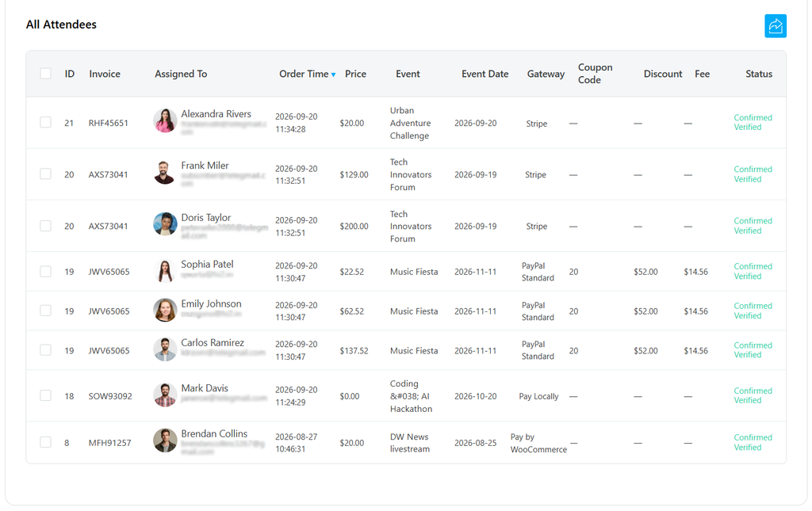Click the name Mark Davis
The height and width of the screenshot is (511, 812).
(x=205, y=388)
